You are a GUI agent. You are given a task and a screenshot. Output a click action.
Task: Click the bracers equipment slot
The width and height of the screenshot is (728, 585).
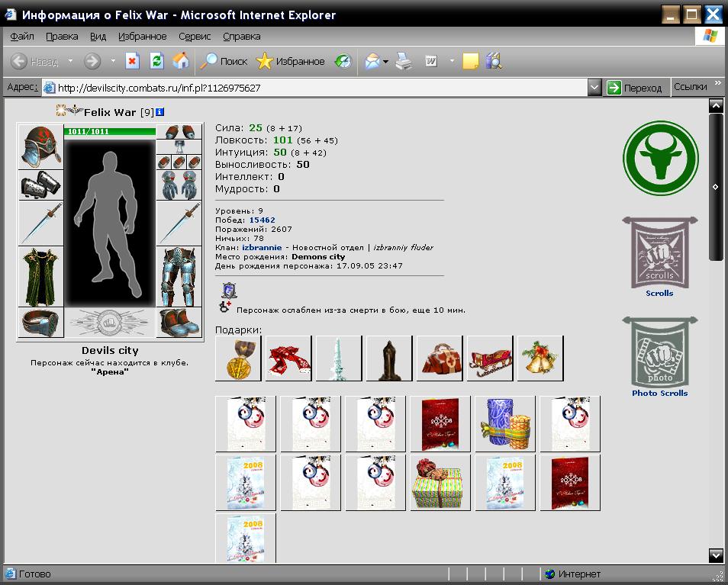click(41, 185)
